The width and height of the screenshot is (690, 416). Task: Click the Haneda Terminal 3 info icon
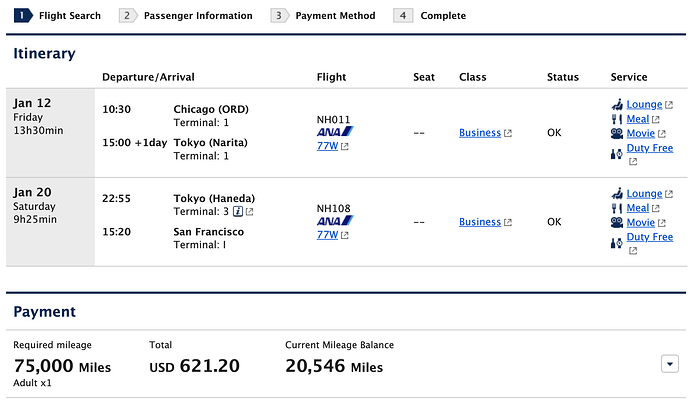point(238,211)
